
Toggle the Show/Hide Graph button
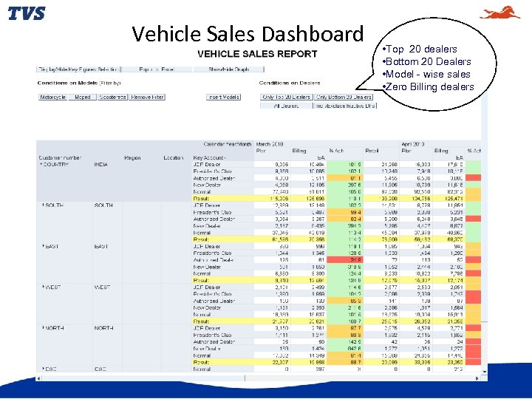pyautogui.click(x=228, y=69)
